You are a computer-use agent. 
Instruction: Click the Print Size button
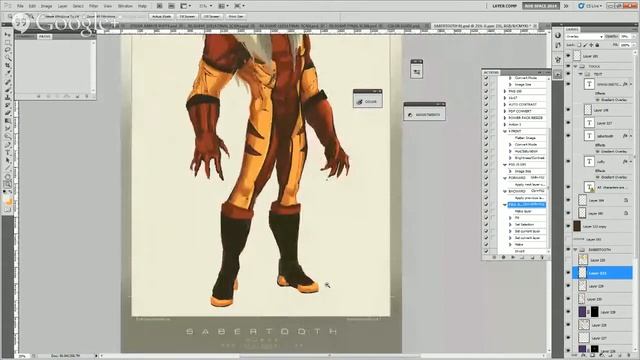(236, 16)
